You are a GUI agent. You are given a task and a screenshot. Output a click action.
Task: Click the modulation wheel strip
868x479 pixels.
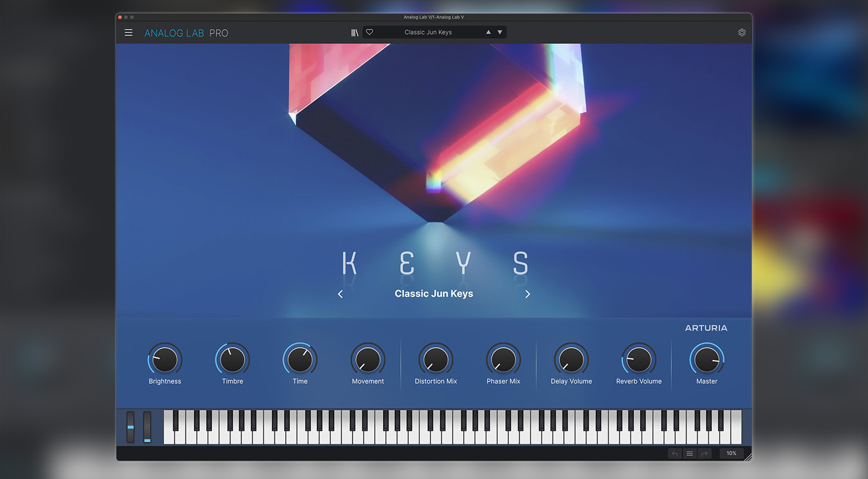[147, 427]
